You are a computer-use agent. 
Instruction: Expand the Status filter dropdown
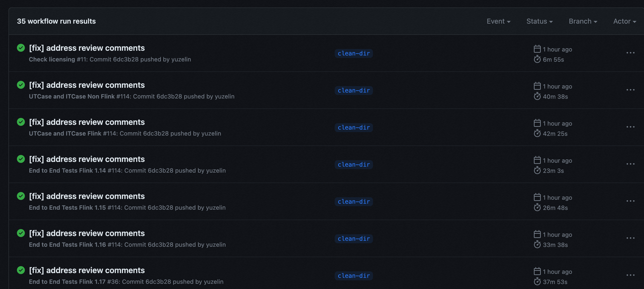(x=539, y=21)
